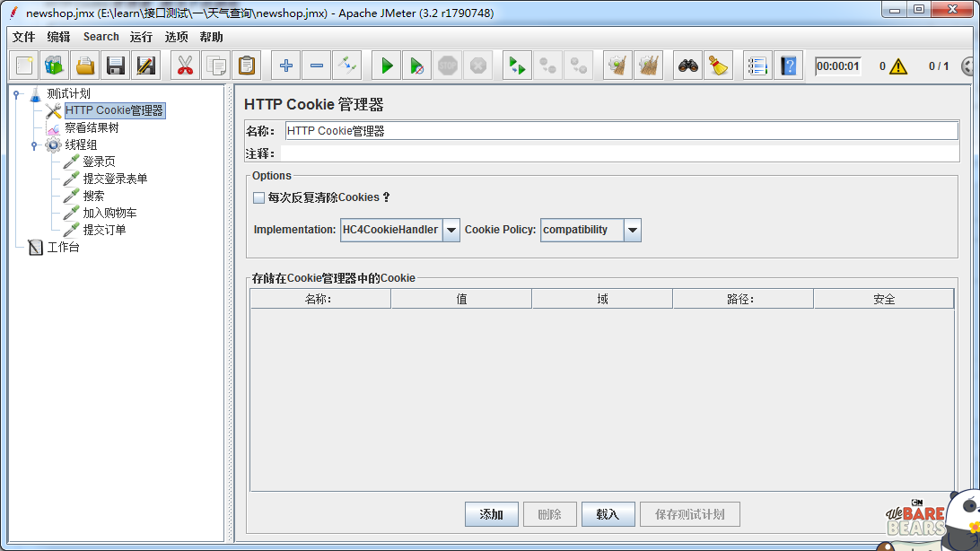Viewport: 980px width, 551px height.
Task: Collapse the 测试计划 tree node
Action: (x=17, y=94)
